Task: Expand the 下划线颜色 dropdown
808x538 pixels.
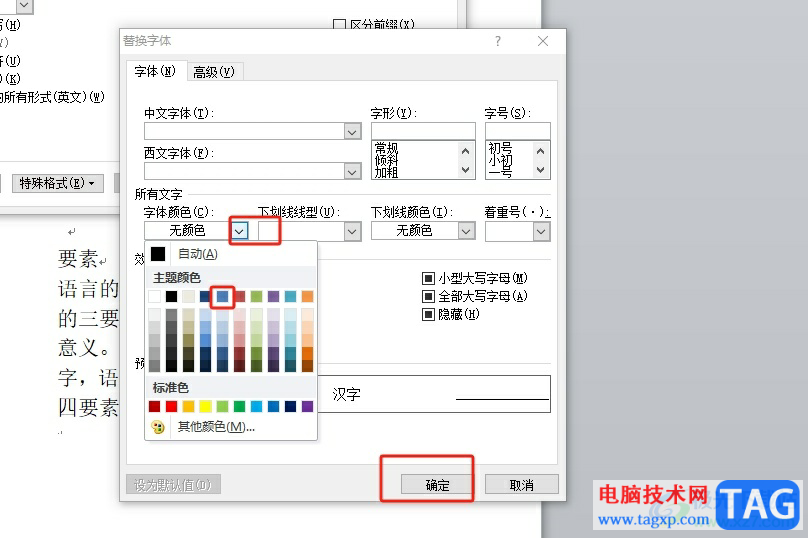Action: click(466, 231)
